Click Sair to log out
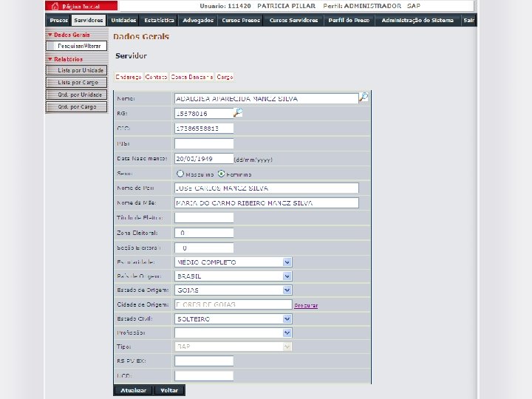Image resolution: width=532 pixels, height=399 pixels. [469, 21]
